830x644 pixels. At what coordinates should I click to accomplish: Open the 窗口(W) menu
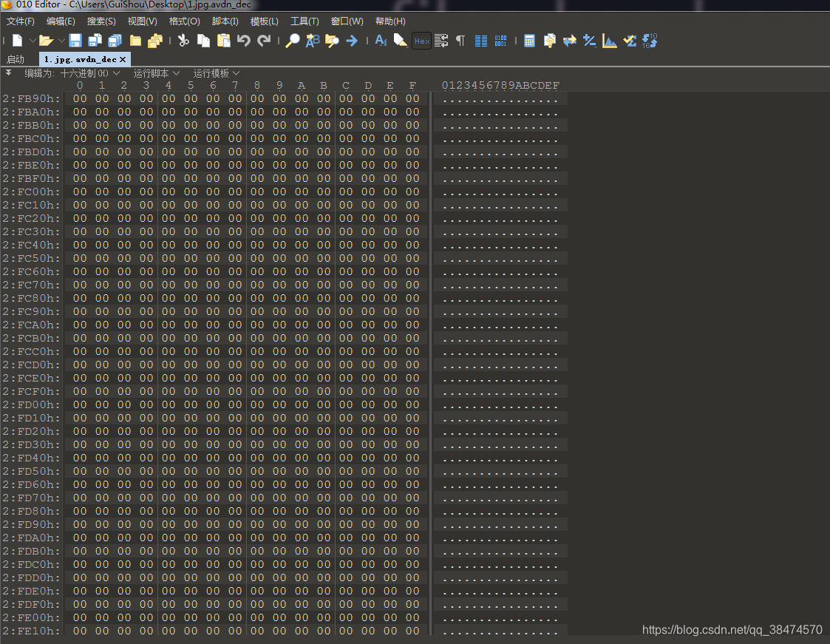[x=347, y=21]
